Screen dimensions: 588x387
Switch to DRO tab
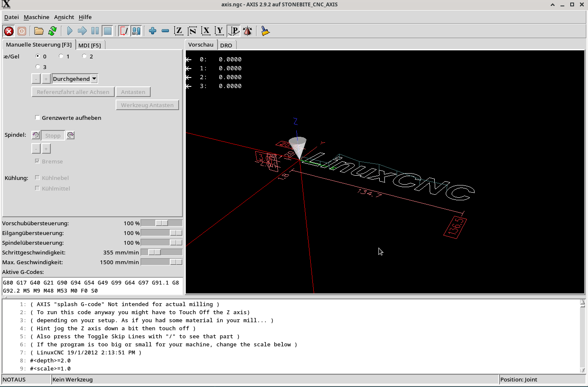click(226, 45)
